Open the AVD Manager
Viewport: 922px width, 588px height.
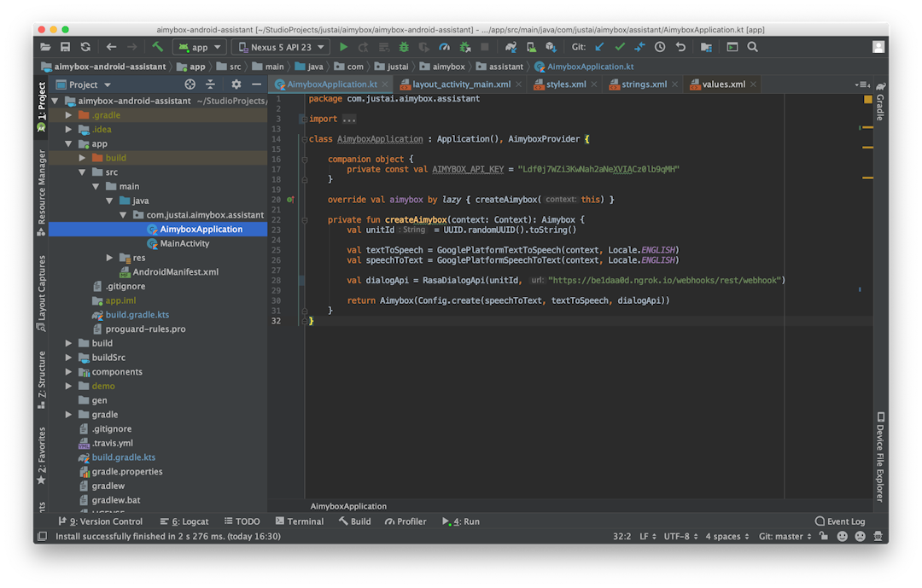click(x=531, y=47)
